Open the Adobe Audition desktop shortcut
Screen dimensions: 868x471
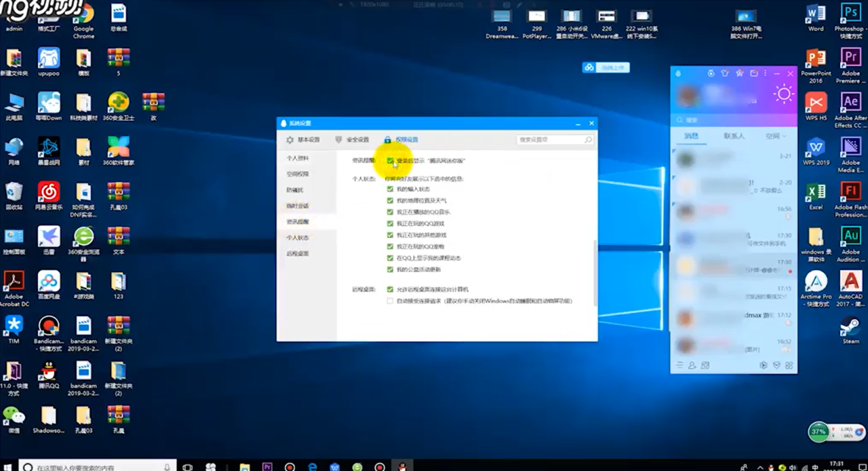click(850, 244)
